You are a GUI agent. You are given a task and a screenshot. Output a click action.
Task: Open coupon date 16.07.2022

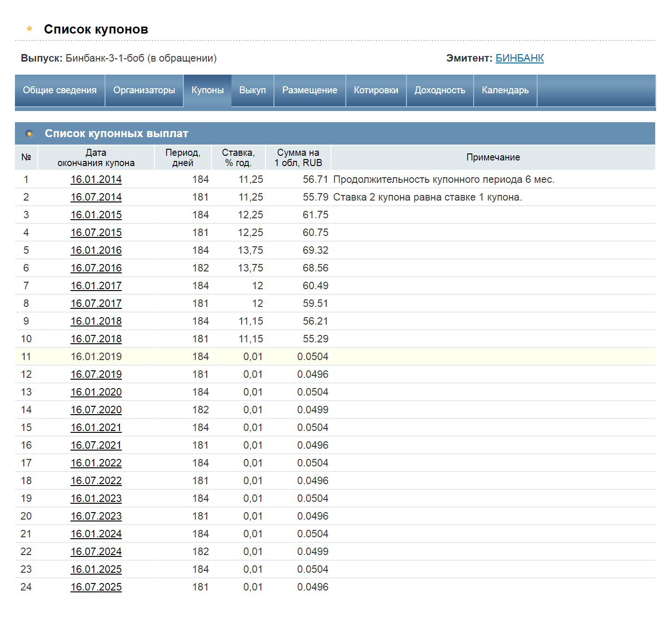pos(96,481)
